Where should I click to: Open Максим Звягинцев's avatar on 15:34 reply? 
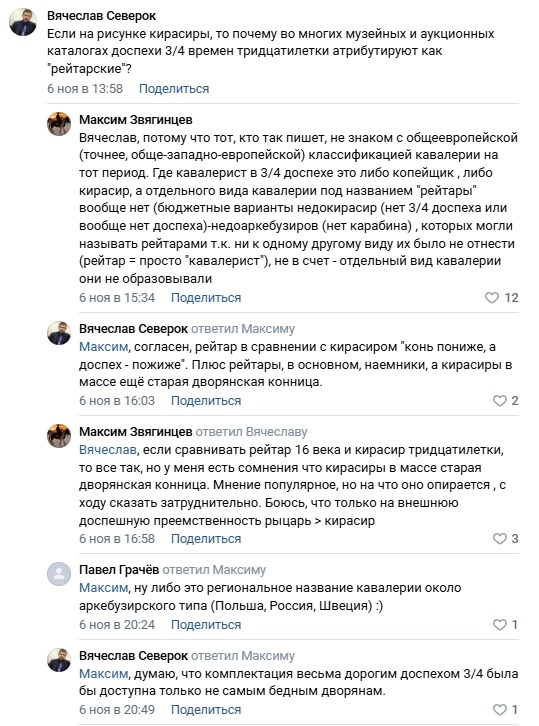59,124
